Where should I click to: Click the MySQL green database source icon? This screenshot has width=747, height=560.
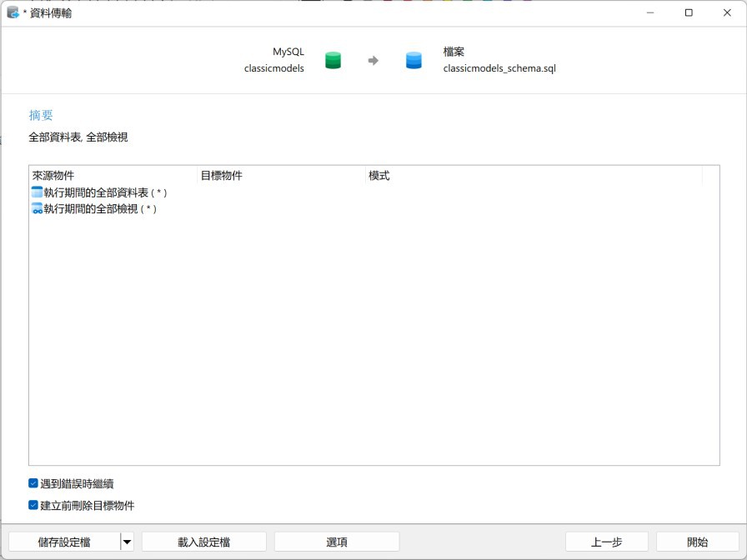pyautogui.click(x=332, y=60)
